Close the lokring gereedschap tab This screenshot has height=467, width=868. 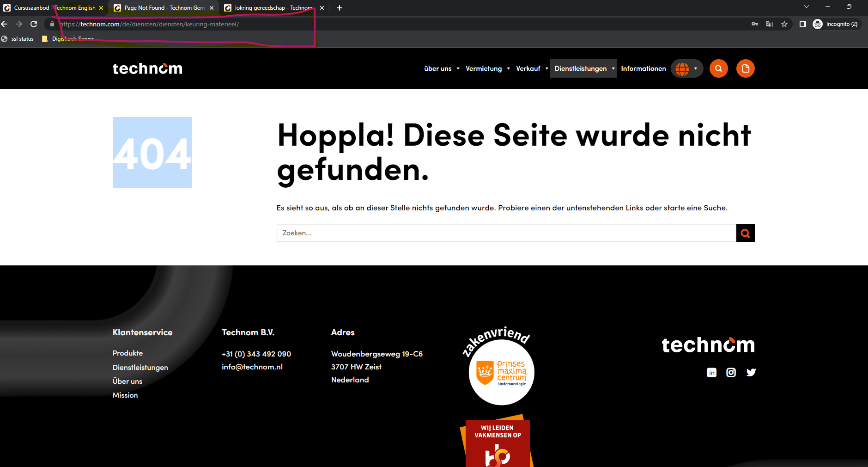pos(322,8)
